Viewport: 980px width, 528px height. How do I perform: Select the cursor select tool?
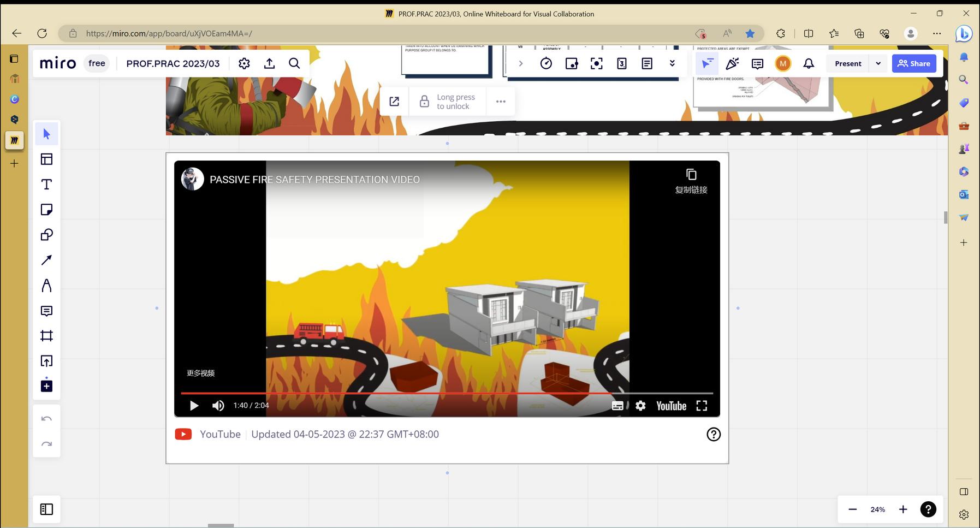(x=46, y=134)
